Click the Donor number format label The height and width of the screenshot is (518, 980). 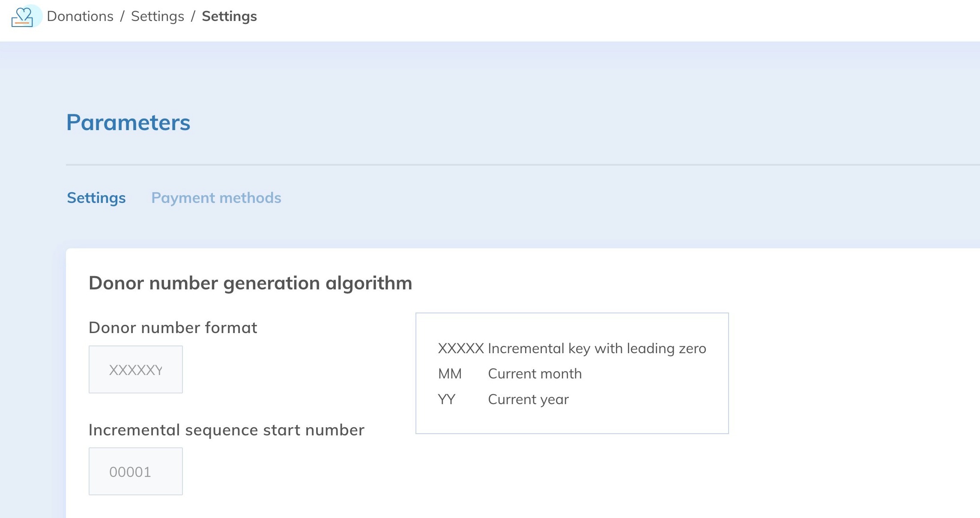tap(173, 327)
